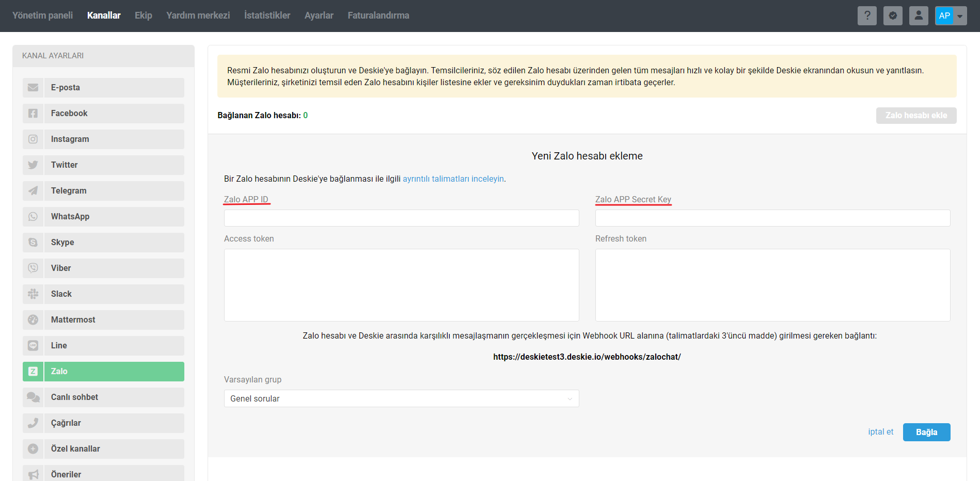Click the Özel kanallar plus icon
Viewport: 980px width, 481px height.
click(x=33, y=449)
